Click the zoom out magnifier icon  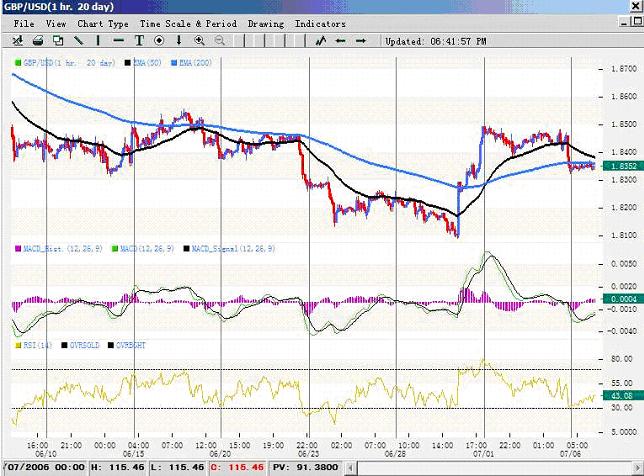(219, 41)
